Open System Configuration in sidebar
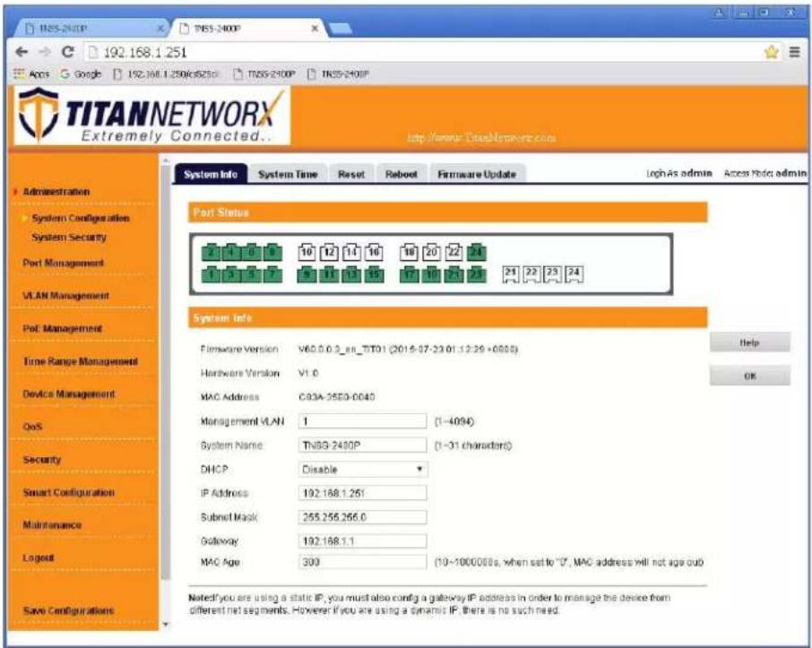 coord(81,218)
